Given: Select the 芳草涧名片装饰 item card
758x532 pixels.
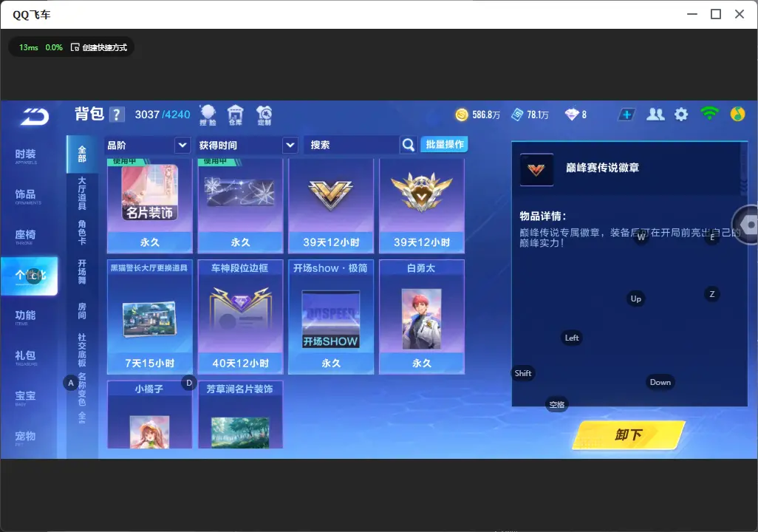Looking at the screenshot, I should click(x=240, y=415).
